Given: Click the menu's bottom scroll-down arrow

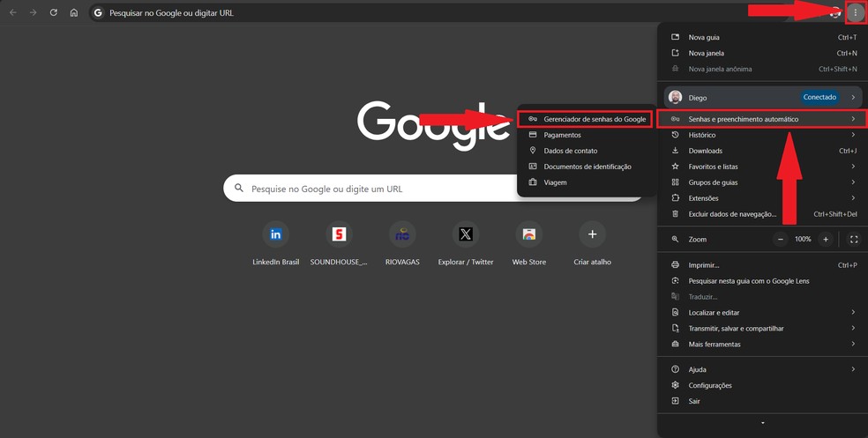Looking at the screenshot, I should tap(763, 423).
